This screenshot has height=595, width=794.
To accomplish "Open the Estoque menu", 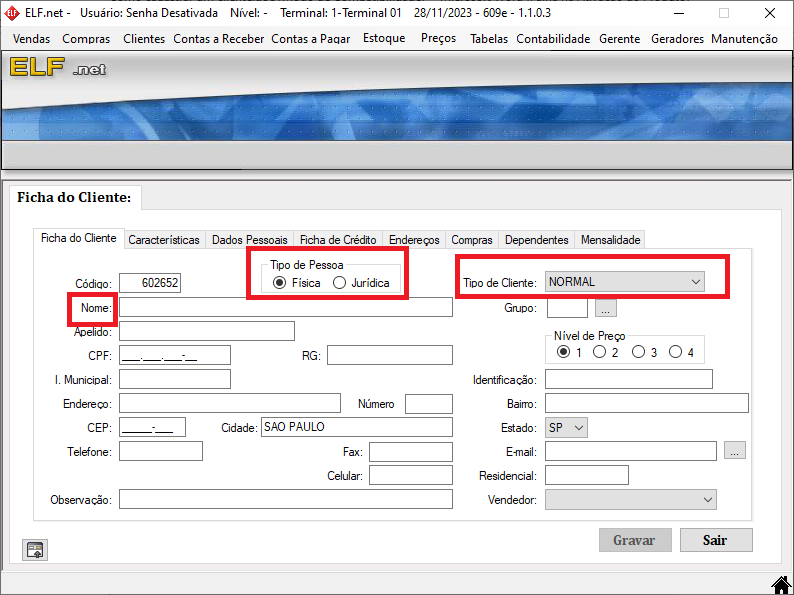I will [384, 38].
